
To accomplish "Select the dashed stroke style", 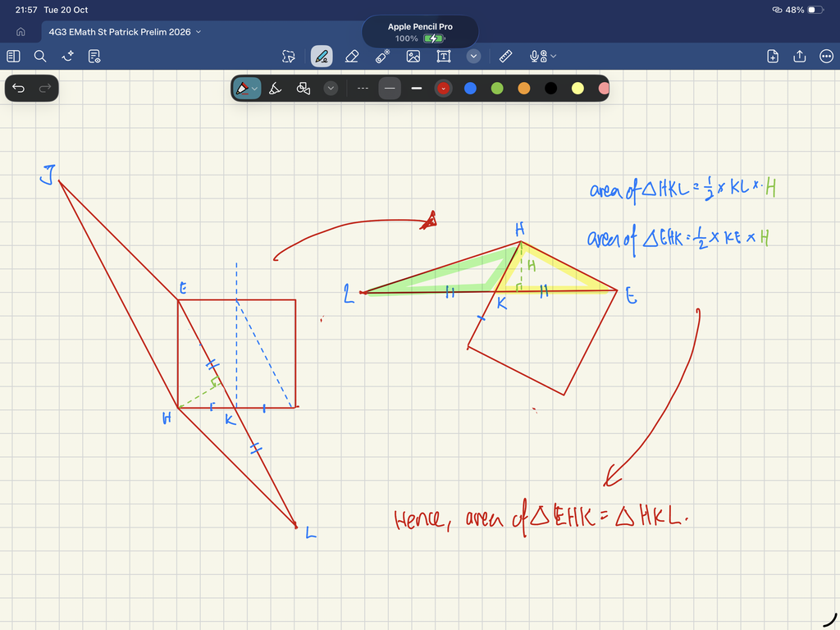I will 363,89.
